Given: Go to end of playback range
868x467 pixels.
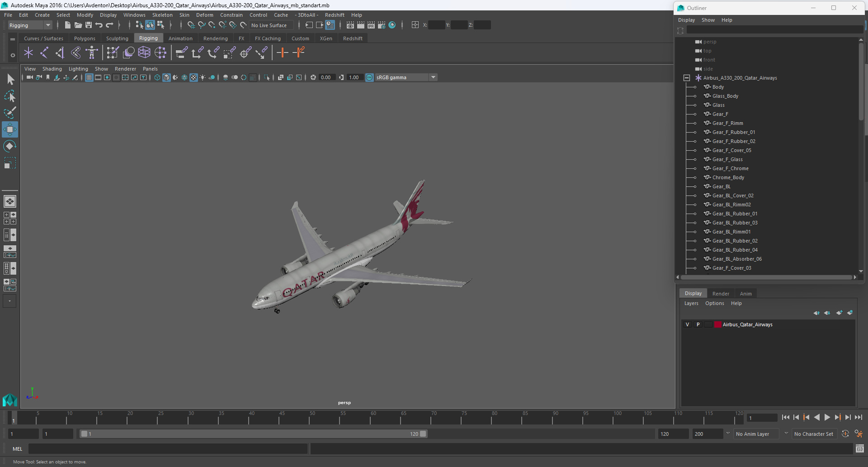Looking at the screenshot, I should (858, 418).
